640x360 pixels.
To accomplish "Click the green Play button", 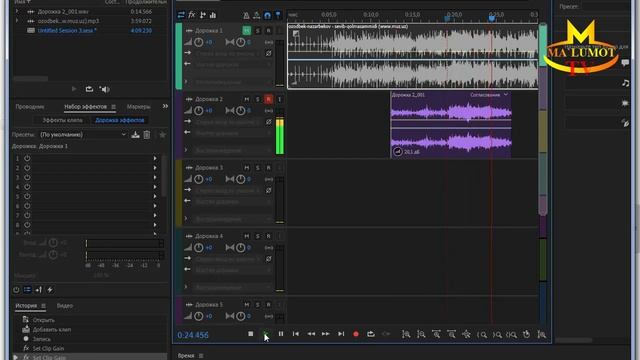I will (x=265, y=334).
